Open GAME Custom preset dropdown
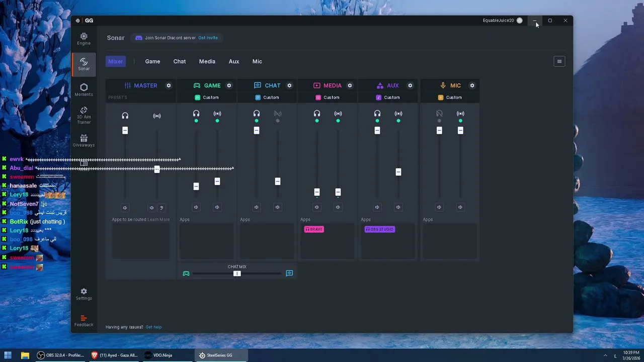Image resolution: width=644 pixels, height=362 pixels. tap(207, 98)
